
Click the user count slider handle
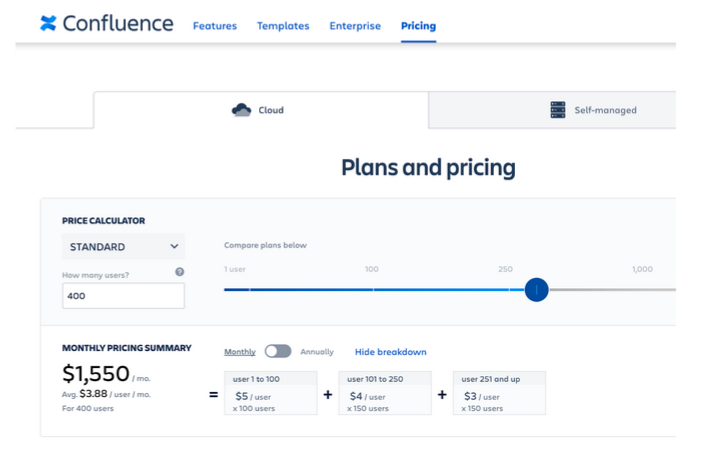[536, 290]
